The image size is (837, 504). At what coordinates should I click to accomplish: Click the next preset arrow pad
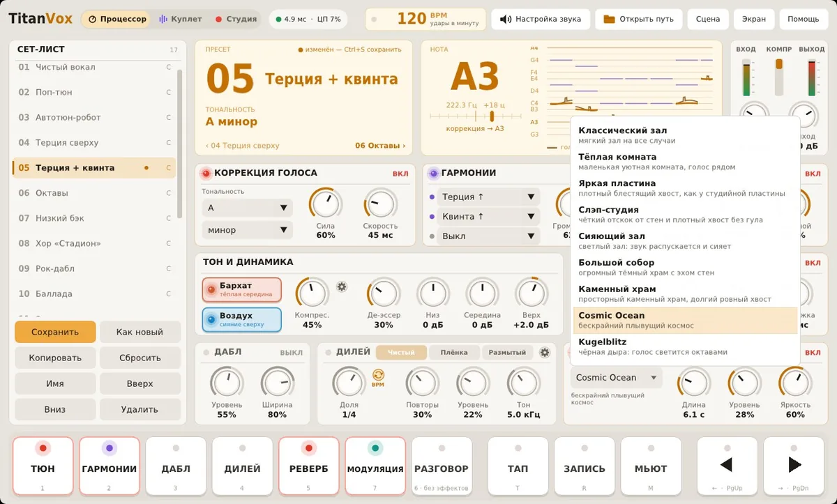click(794, 465)
